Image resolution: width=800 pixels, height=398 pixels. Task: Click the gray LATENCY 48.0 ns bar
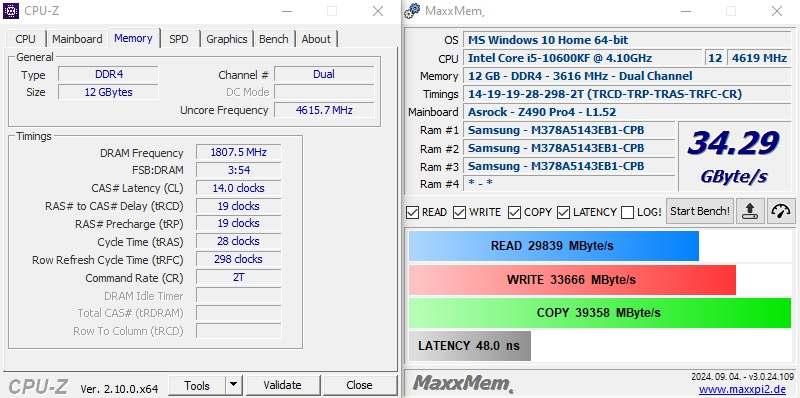tap(469, 346)
